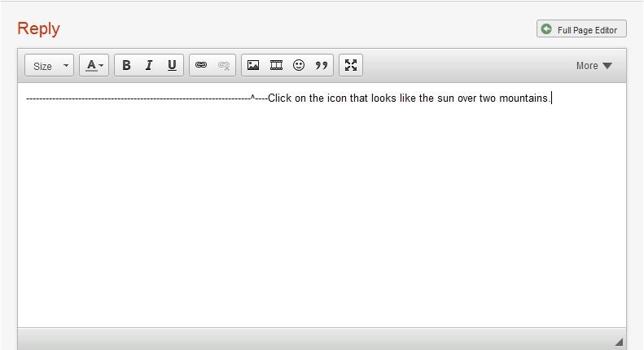Insert an image using the picture icon

253,66
